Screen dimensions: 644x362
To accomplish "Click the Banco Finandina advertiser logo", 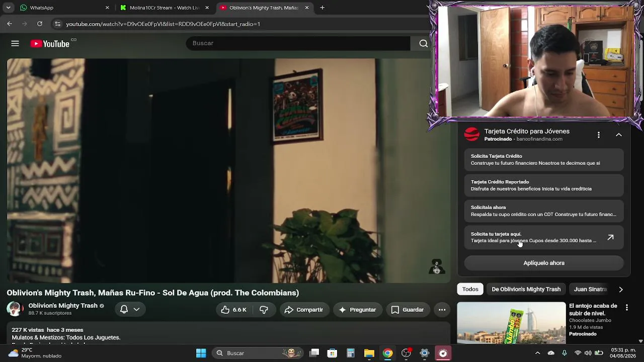I will point(471,135).
